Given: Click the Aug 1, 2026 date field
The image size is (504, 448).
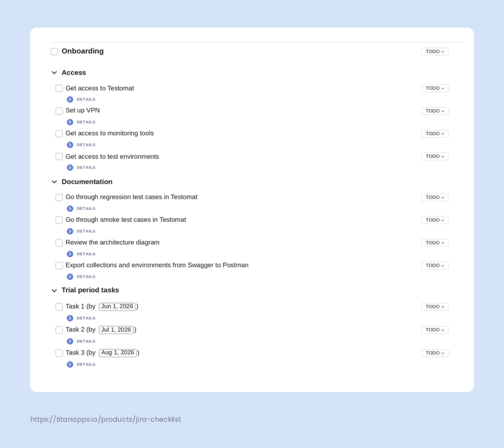Looking at the screenshot, I should 118,353.
